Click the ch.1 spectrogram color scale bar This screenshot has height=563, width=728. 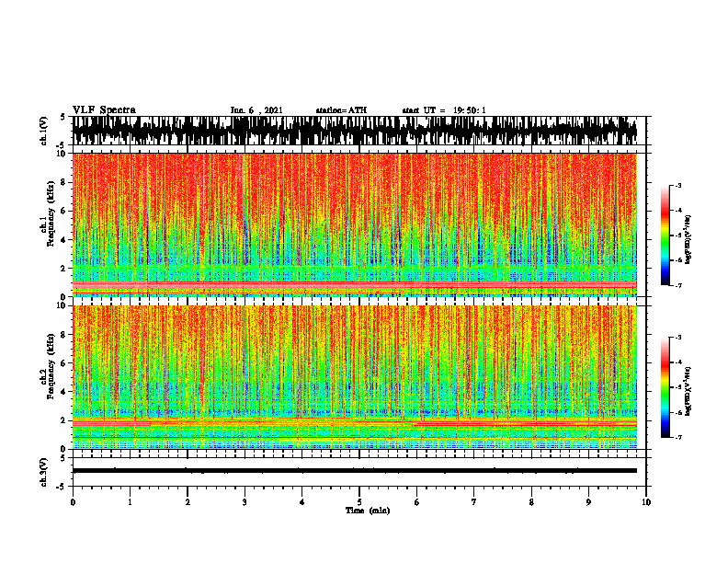[x=665, y=236]
